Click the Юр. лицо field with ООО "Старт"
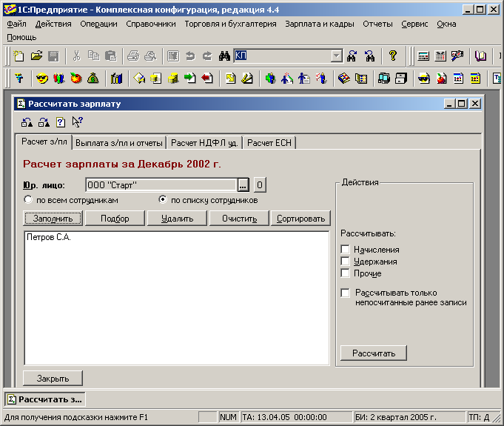 (161, 185)
